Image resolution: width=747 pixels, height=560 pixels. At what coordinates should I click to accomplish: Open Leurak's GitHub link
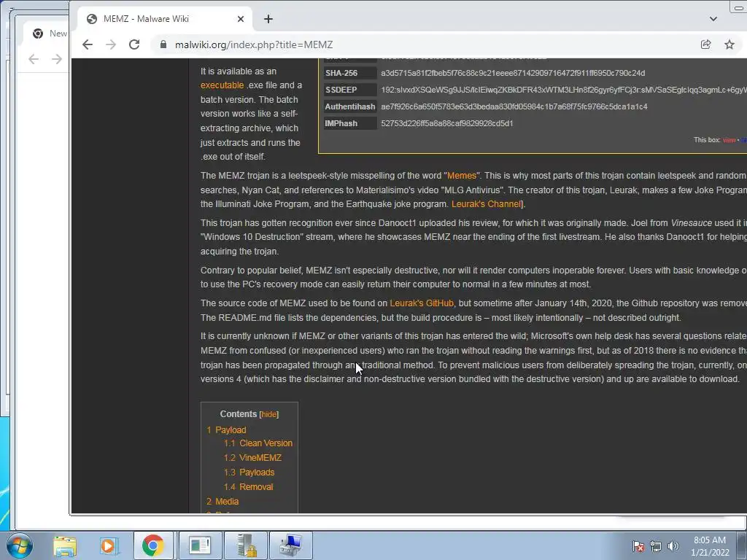pos(422,303)
